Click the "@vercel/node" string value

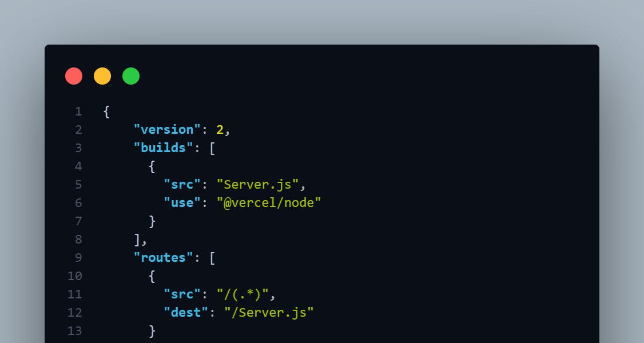coord(269,203)
